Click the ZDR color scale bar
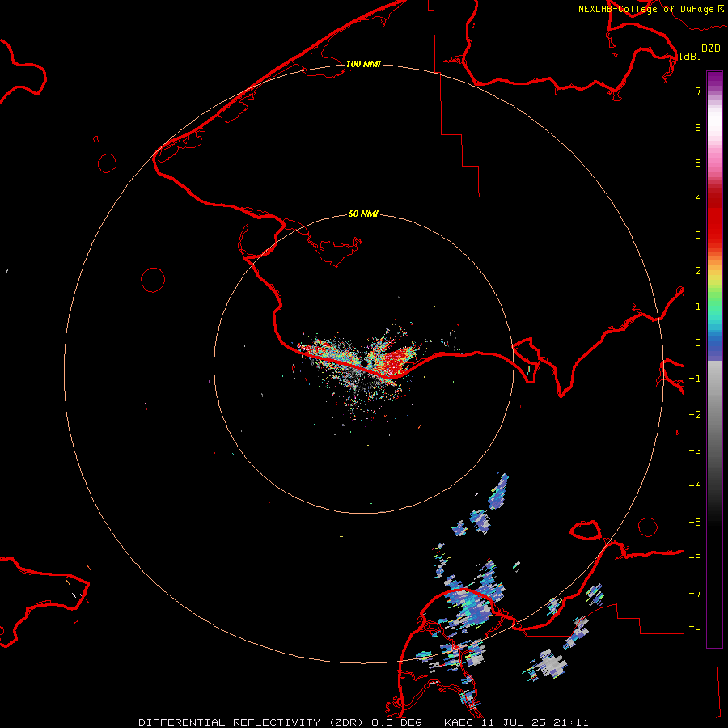728x728 pixels. point(714,359)
